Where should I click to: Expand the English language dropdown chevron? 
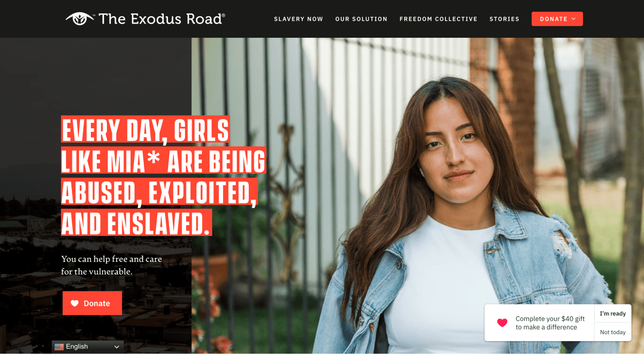[x=117, y=347]
